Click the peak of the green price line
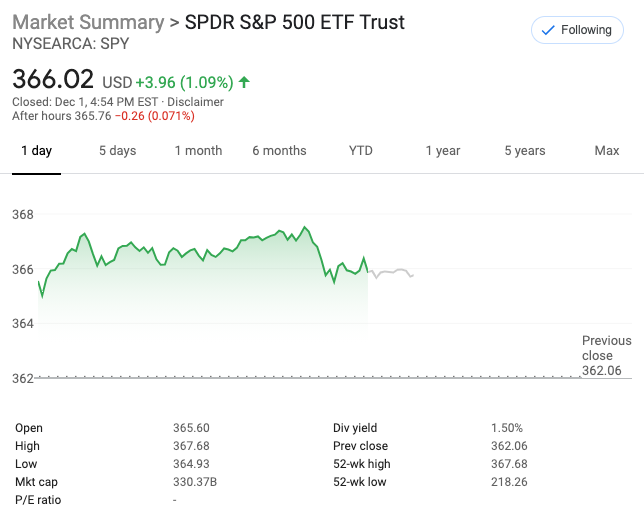 point(305,228)
